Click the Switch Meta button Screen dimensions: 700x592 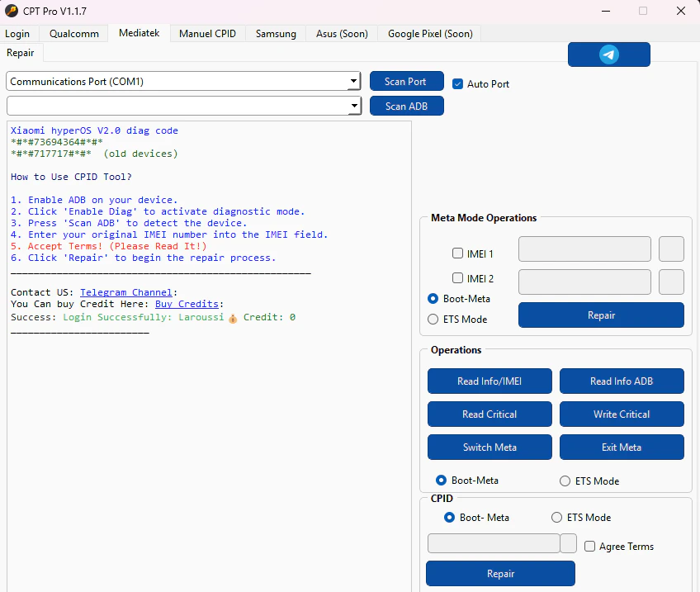[490, 447]
